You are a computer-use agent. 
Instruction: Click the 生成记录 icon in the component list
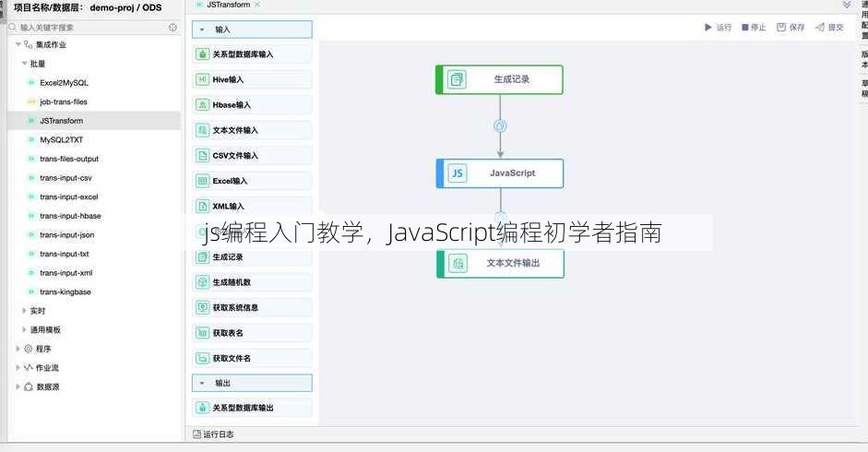(203, 257)
